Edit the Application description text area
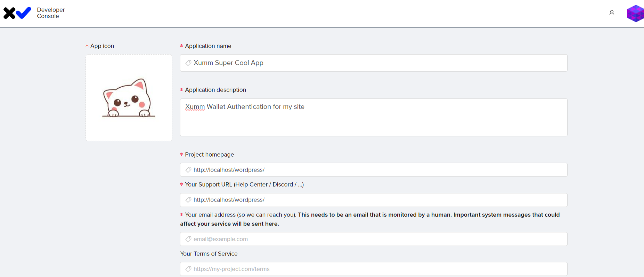The height and width of the screenshot is (277, 644). [x=374, y=117]
